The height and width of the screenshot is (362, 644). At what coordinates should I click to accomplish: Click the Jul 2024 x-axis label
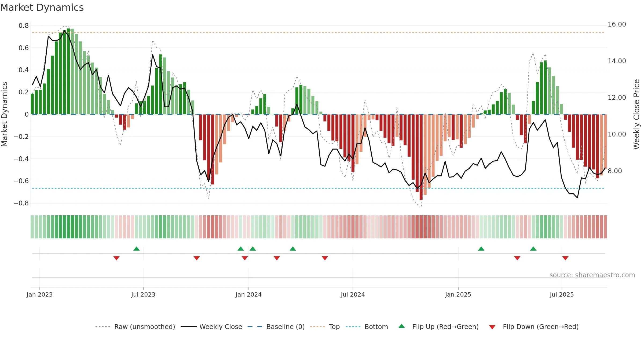[353, 294]
